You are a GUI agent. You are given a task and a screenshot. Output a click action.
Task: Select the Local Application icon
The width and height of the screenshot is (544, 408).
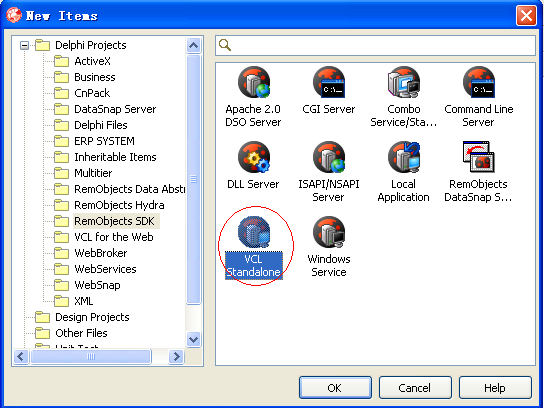pyautogui.click(x=403, y=157)
